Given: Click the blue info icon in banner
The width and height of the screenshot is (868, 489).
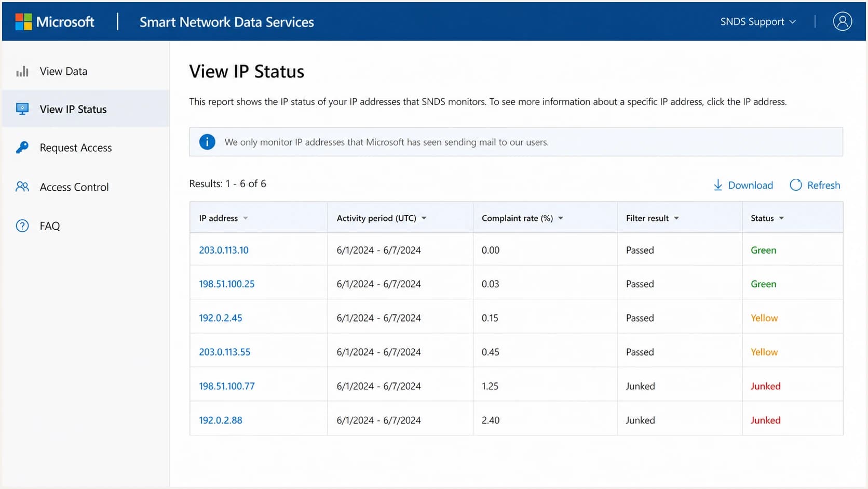Looking at the screenshot, I should click(x=207, y=142).
